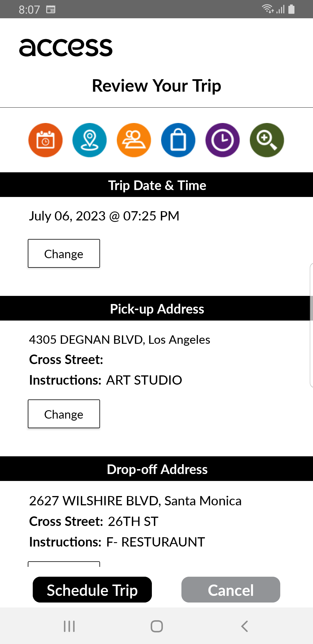
Task: Select the orange passengers step icon
Action: [134, 140]
